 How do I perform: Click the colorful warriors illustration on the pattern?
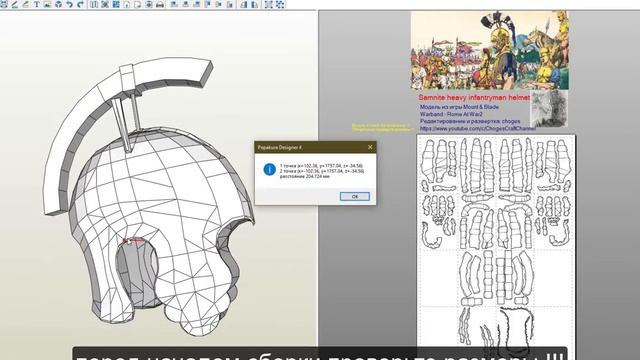tap(489, 50)
